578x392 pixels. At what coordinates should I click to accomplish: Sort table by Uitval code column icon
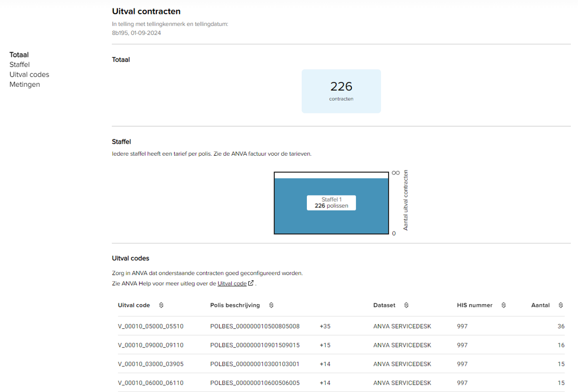click(161, 305)
